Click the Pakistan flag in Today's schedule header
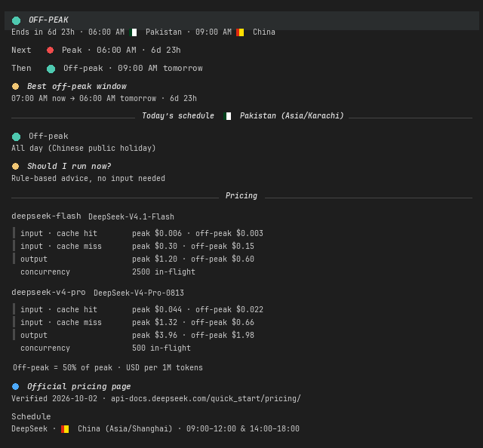The image size is (483, 448). 228,116
